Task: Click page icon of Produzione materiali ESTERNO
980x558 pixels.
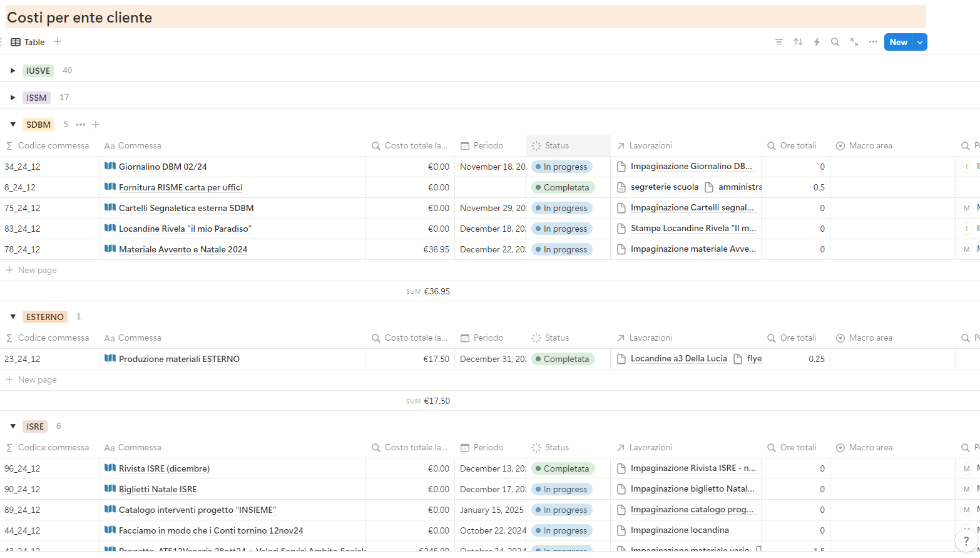Action: pos(110,358)
